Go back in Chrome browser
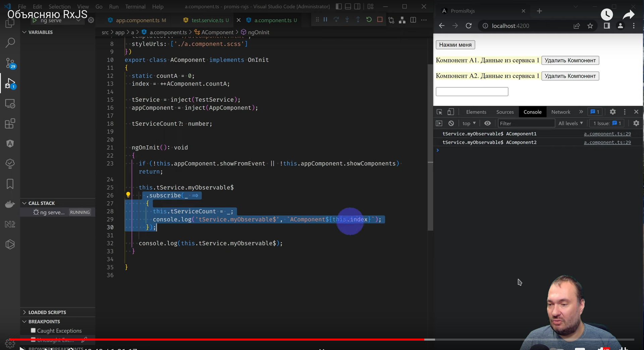This screenshot has width=644, height=350. (x=442, y=26)
